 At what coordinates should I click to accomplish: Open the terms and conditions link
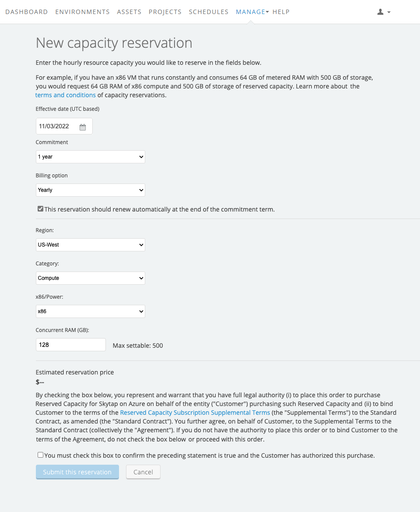click(x=65, y=95)
